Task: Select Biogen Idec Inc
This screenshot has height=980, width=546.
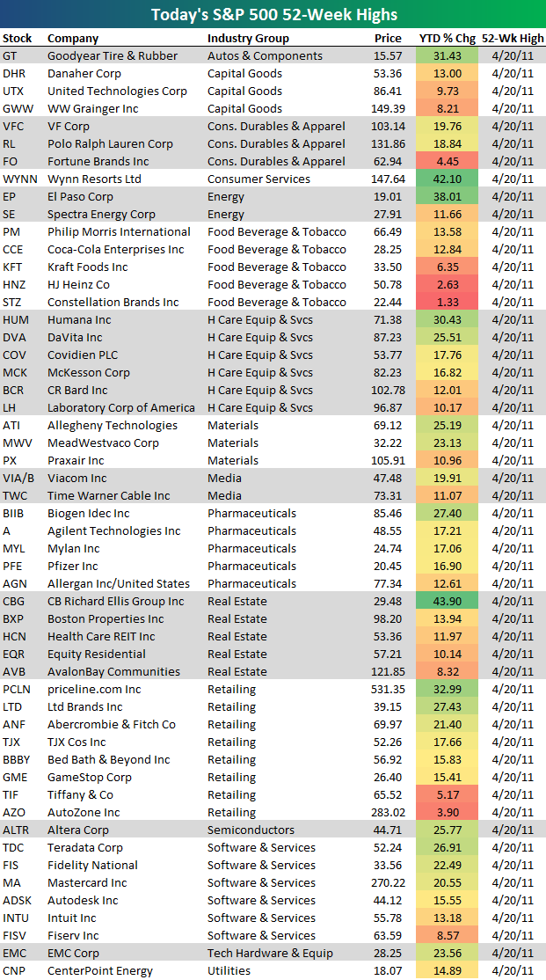Action: click(x=89, y=513)
